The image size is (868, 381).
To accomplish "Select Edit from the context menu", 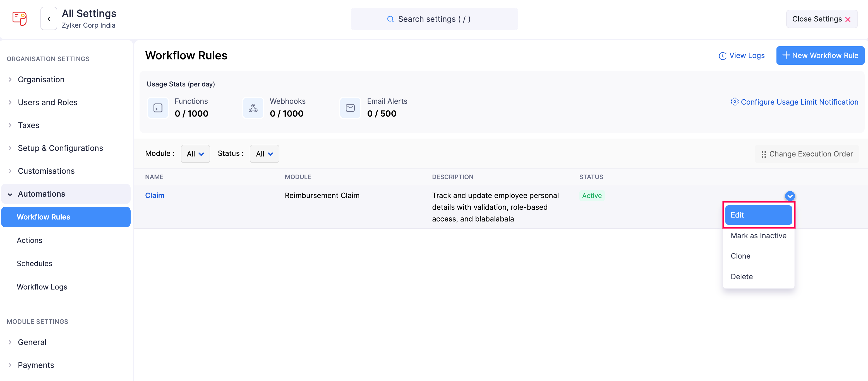I will click(x=759, y=215).
